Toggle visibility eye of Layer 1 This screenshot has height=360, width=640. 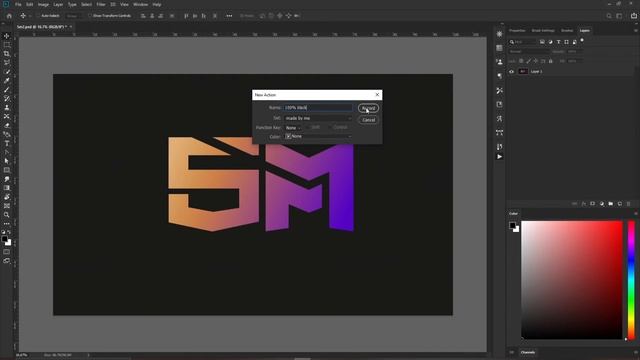coord(511,71)
